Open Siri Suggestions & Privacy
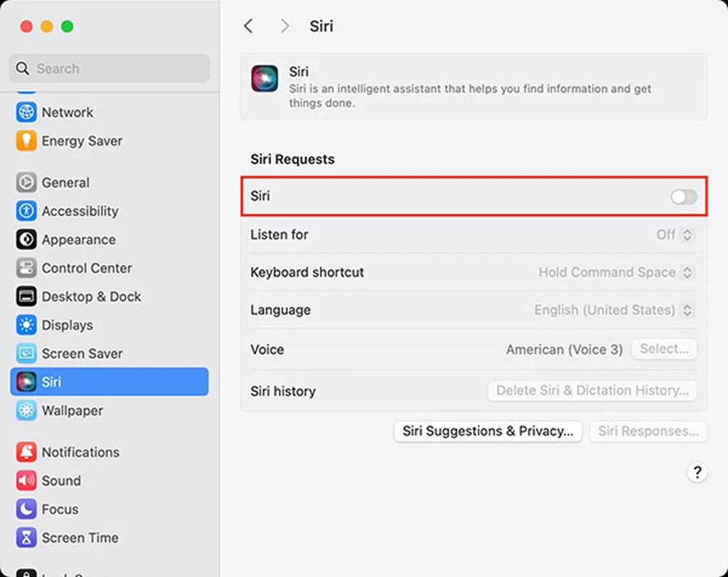The height and width of the screenshot is (577, 728). point(488,431)
